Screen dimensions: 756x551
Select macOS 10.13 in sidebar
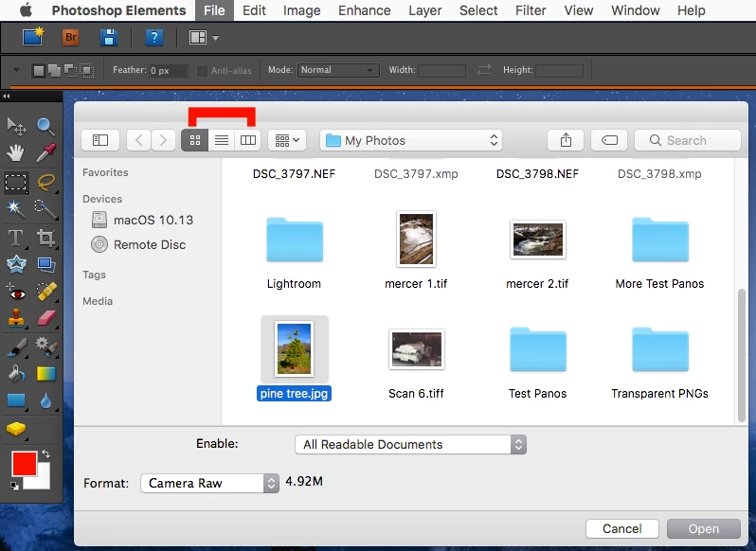[x=142, y=220]
